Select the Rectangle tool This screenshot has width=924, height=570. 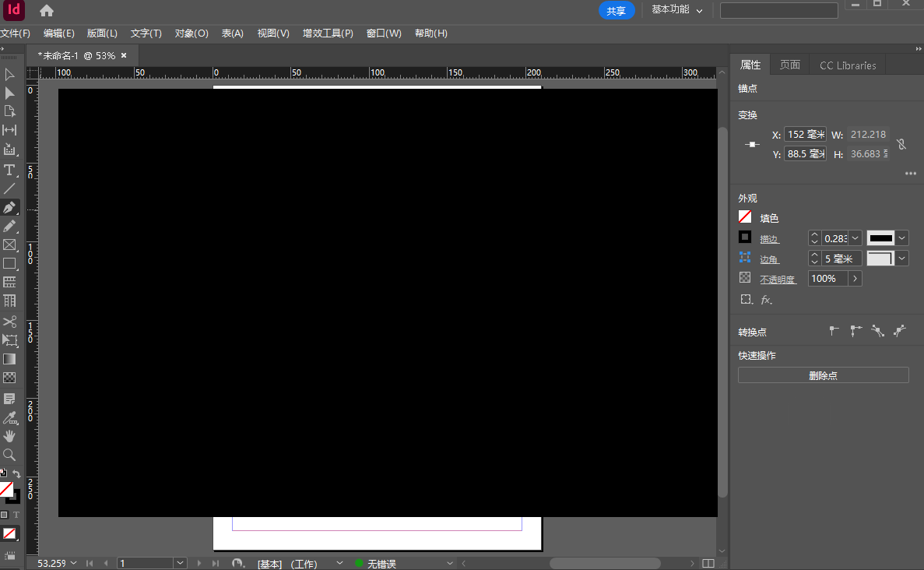[x=9, y=263]
